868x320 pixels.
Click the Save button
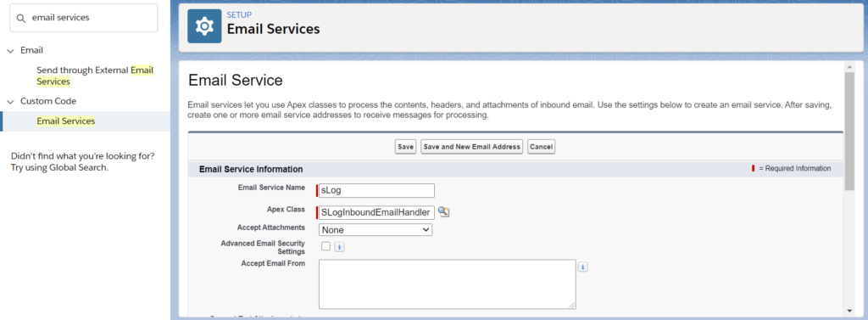click(405, 147)
